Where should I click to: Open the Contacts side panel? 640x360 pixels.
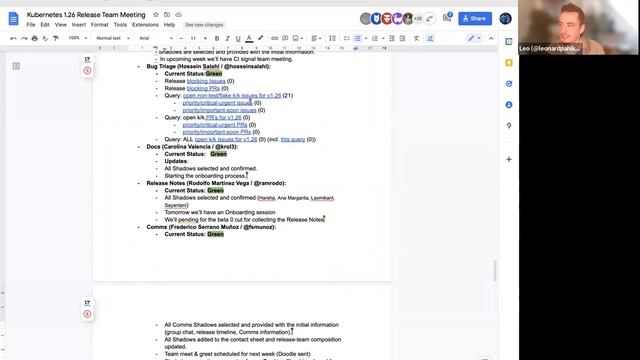click(509, 105)
